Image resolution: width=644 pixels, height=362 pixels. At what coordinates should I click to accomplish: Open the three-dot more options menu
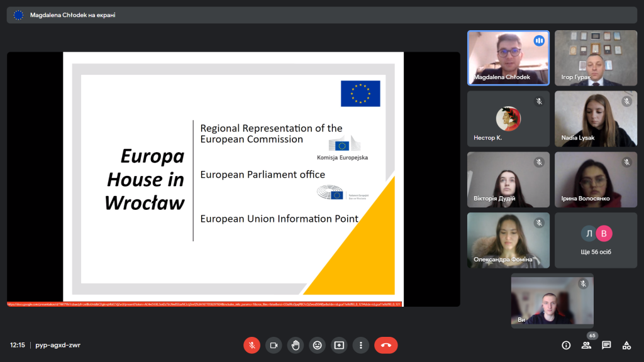360,345
